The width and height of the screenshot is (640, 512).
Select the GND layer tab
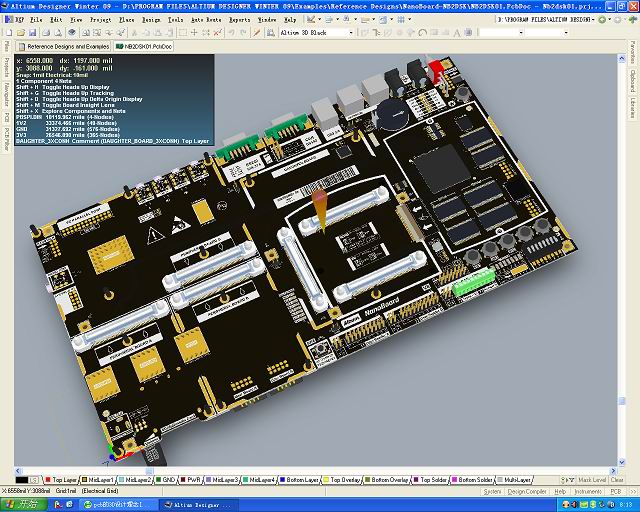click(x=165, y=480)
